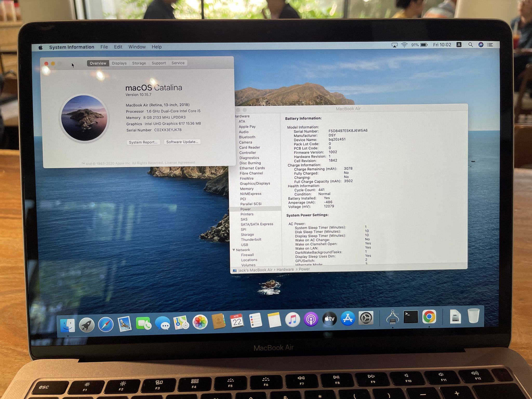The width and height of the screenshot is (532, 399).
Task: Click the Software Update button
Action: coord(182,142)
